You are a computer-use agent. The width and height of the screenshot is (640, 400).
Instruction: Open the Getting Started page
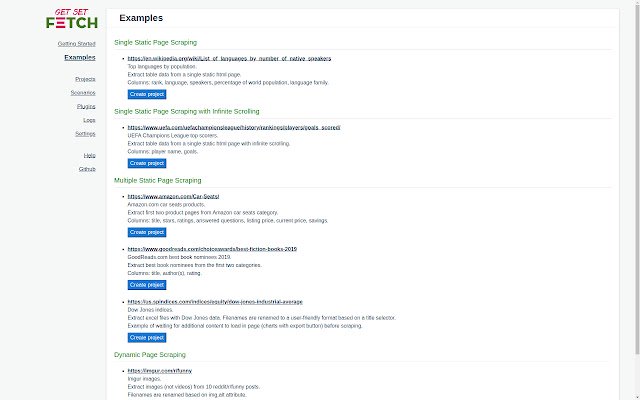click(76, 45)
